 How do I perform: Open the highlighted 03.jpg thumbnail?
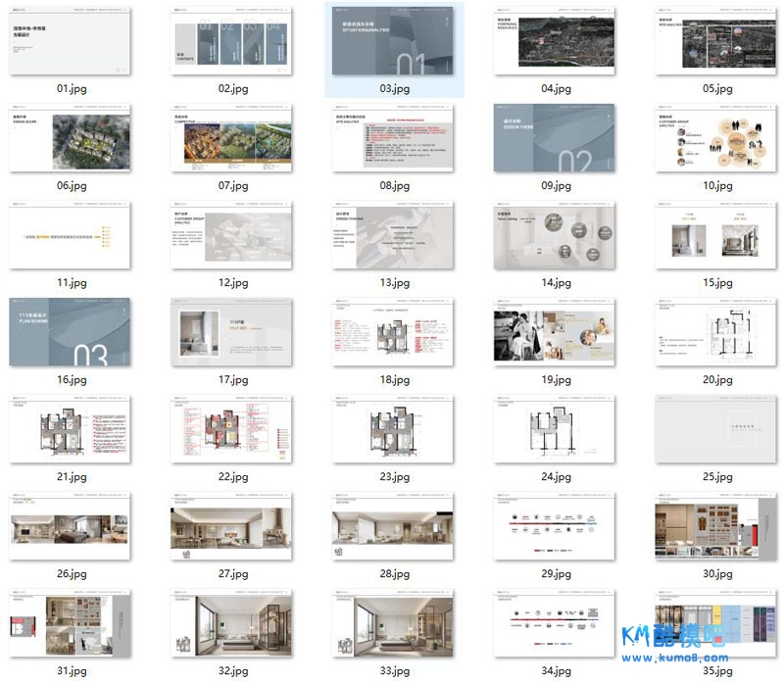pyautogui.click(x=394, y=41)
